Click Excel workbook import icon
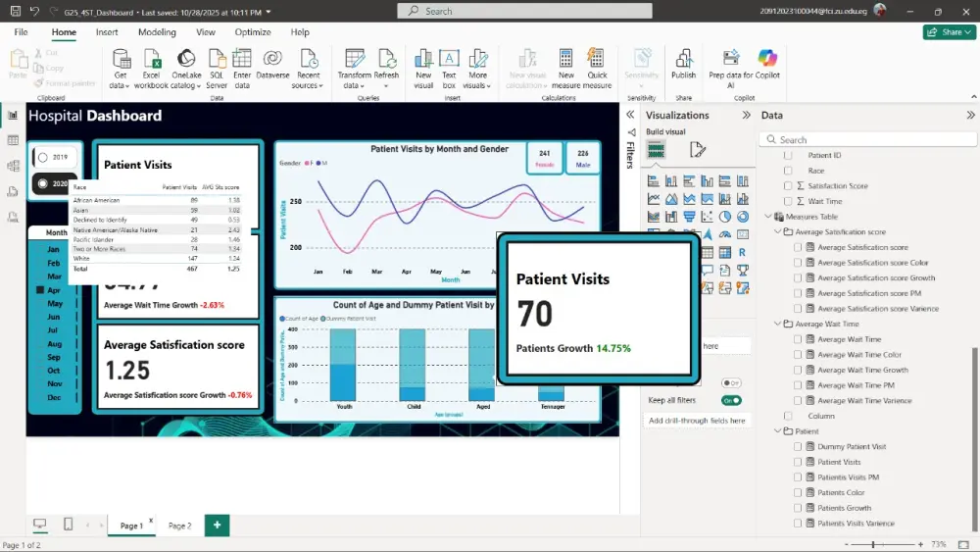This screenshot has width=980, height=552. tap(151, 69)
